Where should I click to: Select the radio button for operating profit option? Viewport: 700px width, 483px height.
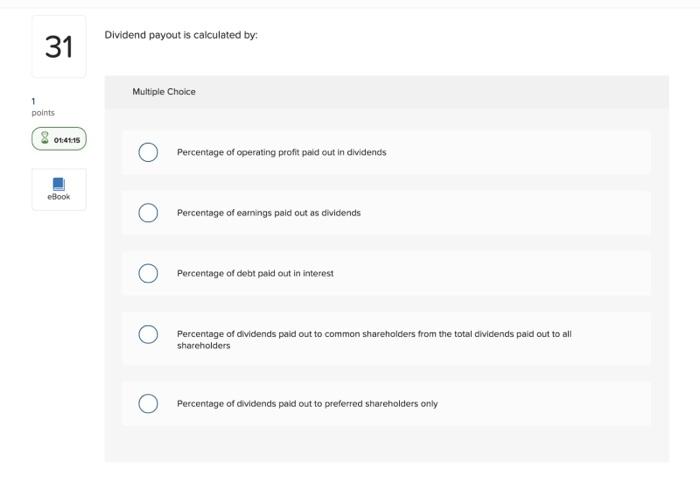(148, 152)
